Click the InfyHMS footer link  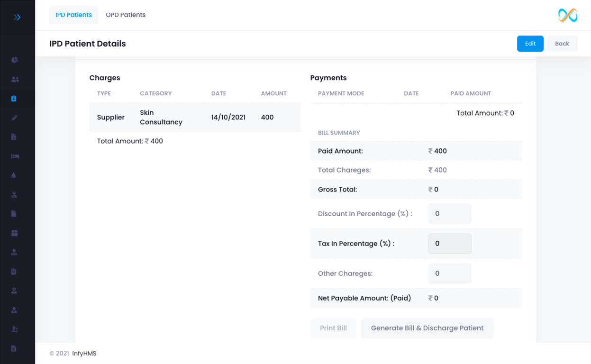coord(84,354)
